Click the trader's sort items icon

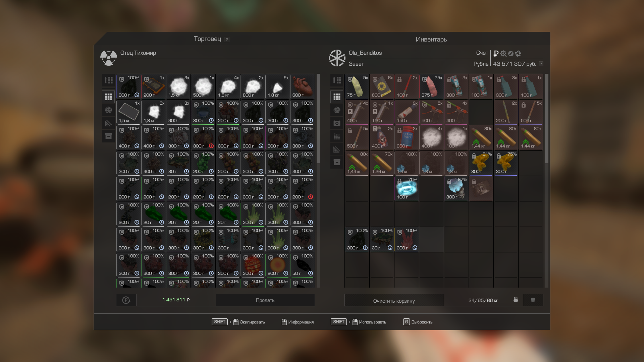tap(108, 80)
